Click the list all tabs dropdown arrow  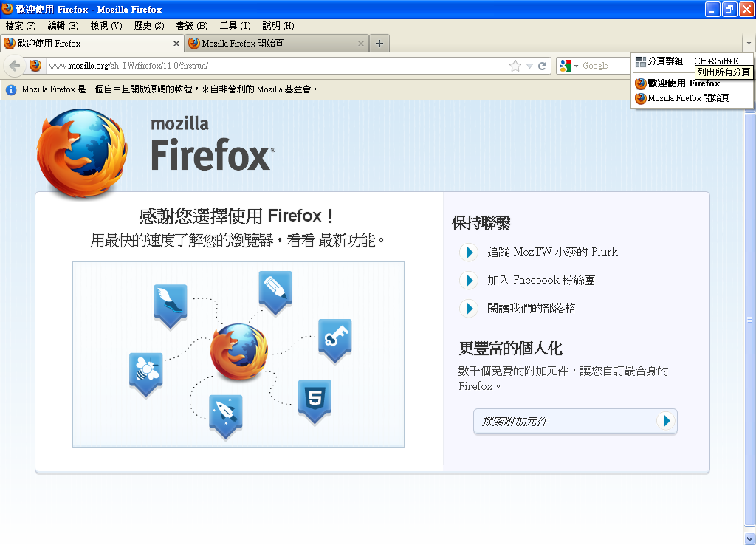click(x=749, y=44)
